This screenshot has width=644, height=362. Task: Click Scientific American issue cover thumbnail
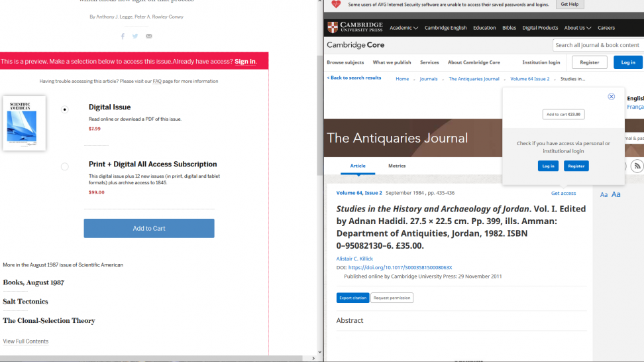pos(25,123)
